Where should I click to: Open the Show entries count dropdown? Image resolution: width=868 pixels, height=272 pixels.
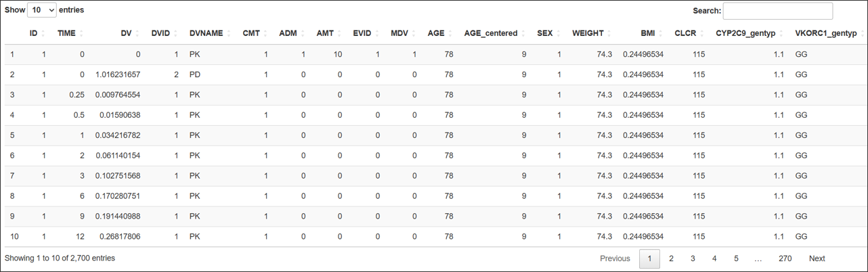[42, 11]
